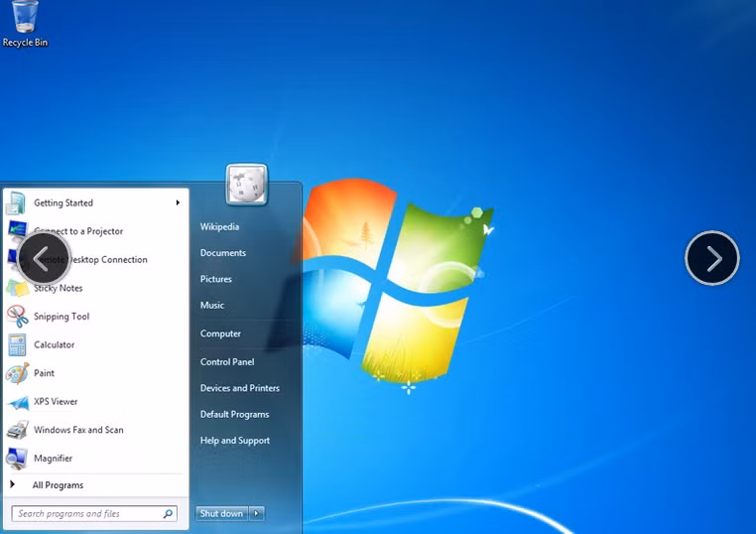This screenshot has width=756, height=534.
Task: Click the Windows Fax and Scan icon
Action: point(17,430)
